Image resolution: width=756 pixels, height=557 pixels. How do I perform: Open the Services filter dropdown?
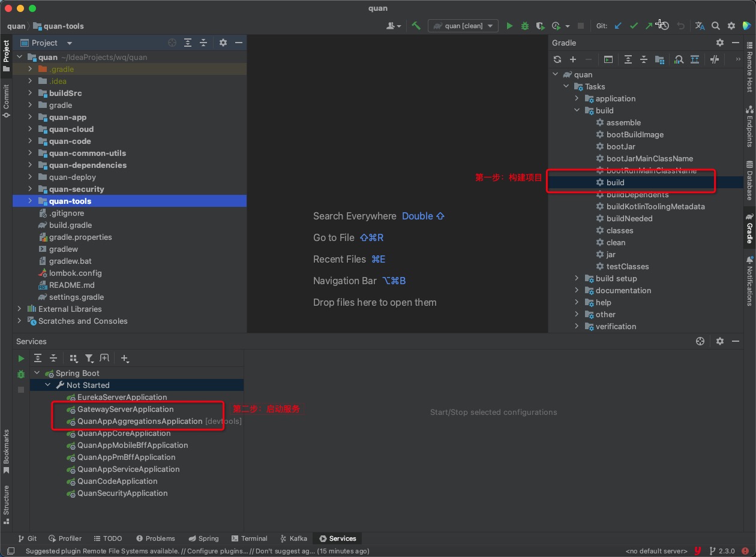pyautogui.click(x=89, y=359)
